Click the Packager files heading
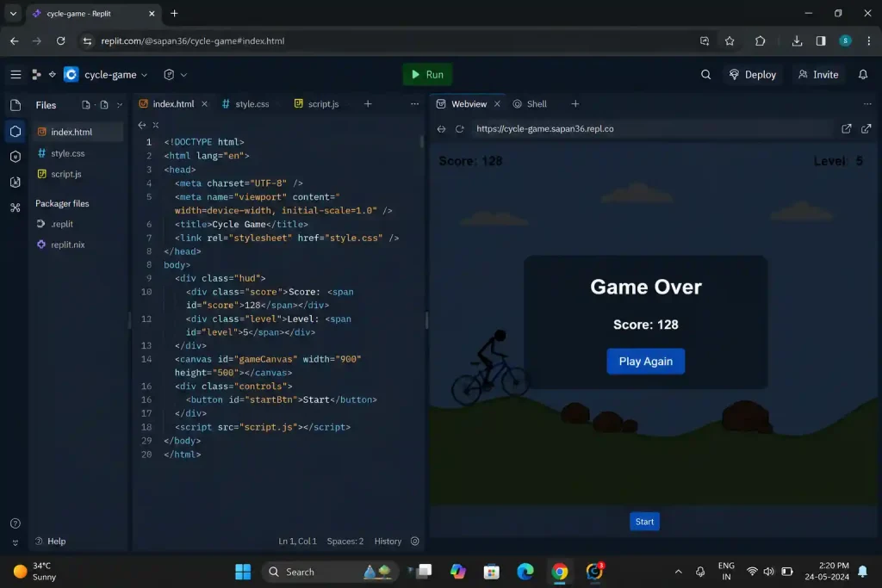882x588 pixels. pyautogui.click(x=62, y=203)
